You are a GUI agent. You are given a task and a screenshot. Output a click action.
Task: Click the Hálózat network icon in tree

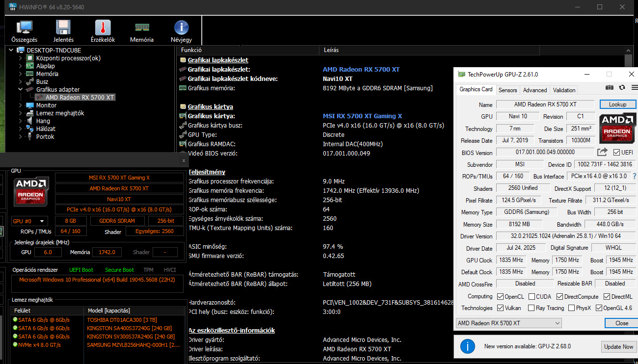pos(30,129)
